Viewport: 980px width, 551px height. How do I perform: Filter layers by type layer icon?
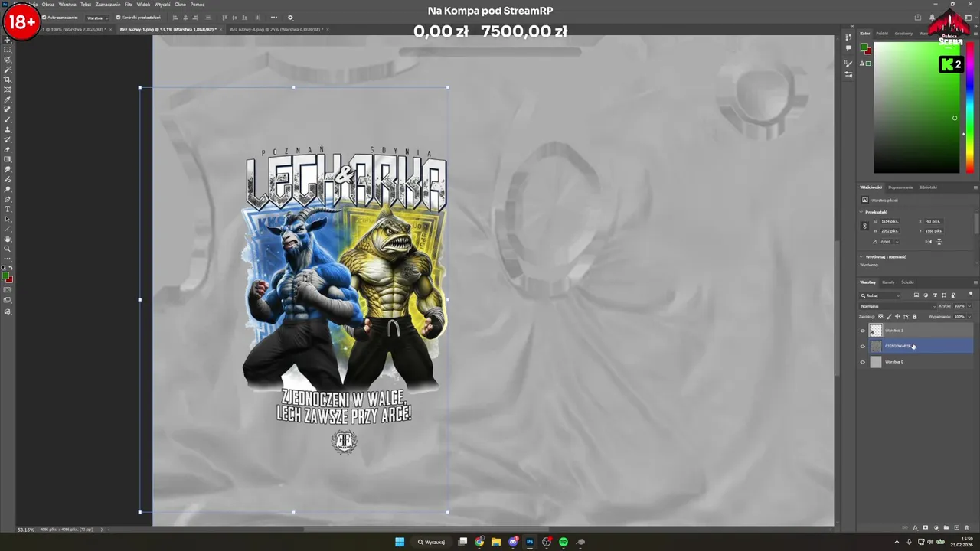point(935,295)
